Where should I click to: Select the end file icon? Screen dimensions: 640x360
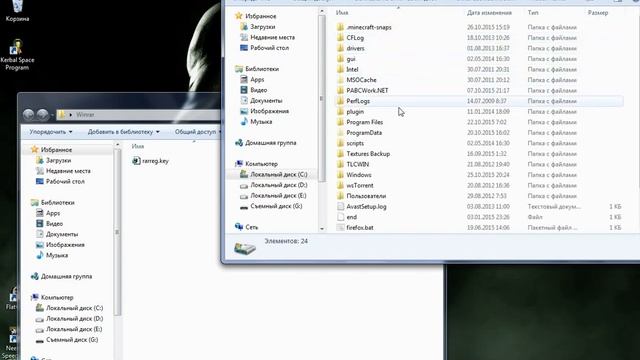[x=340, y=218]
